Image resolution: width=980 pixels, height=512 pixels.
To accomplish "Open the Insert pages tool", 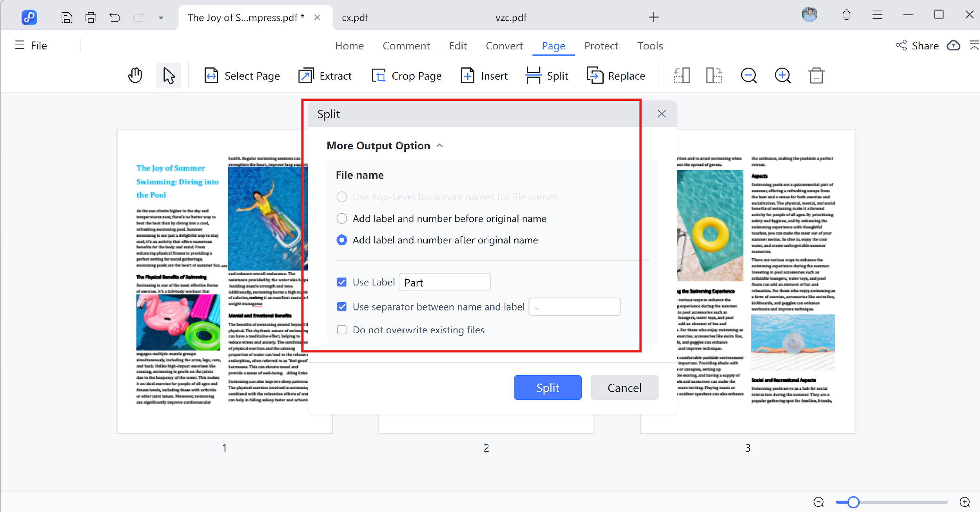I will 484,75.
